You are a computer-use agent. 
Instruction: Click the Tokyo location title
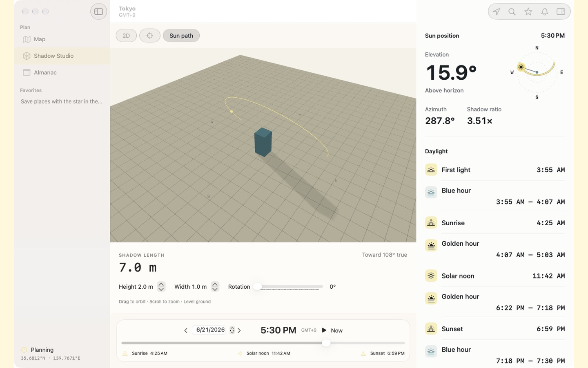(127, 9)
